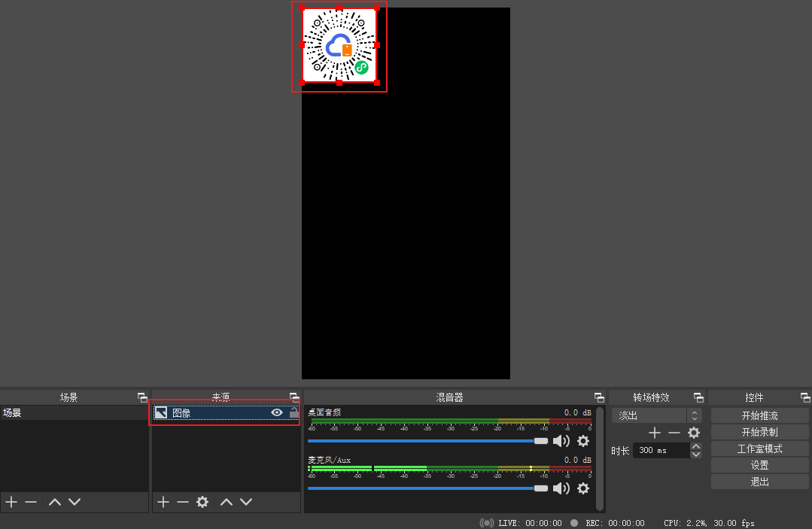Remove the selected scene with the minus icon
The height and width of the screenshot is (529, 812).
point(31,502)
